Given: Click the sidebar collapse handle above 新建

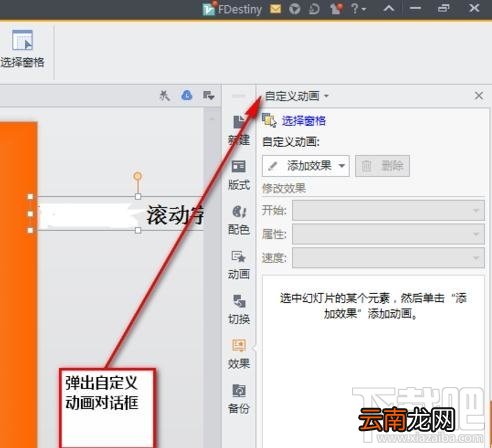Looking at the screenshot, I should coord(239,96).
